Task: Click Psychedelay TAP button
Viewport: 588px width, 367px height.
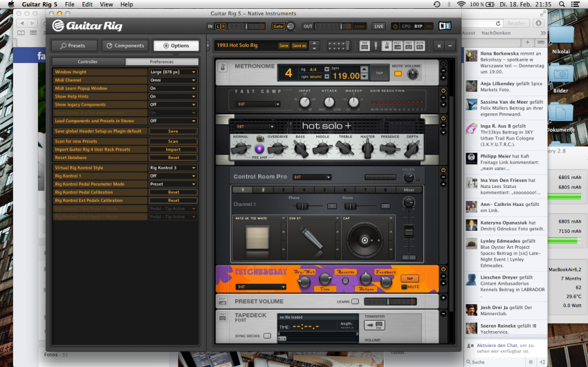Action: pos(410,279)
